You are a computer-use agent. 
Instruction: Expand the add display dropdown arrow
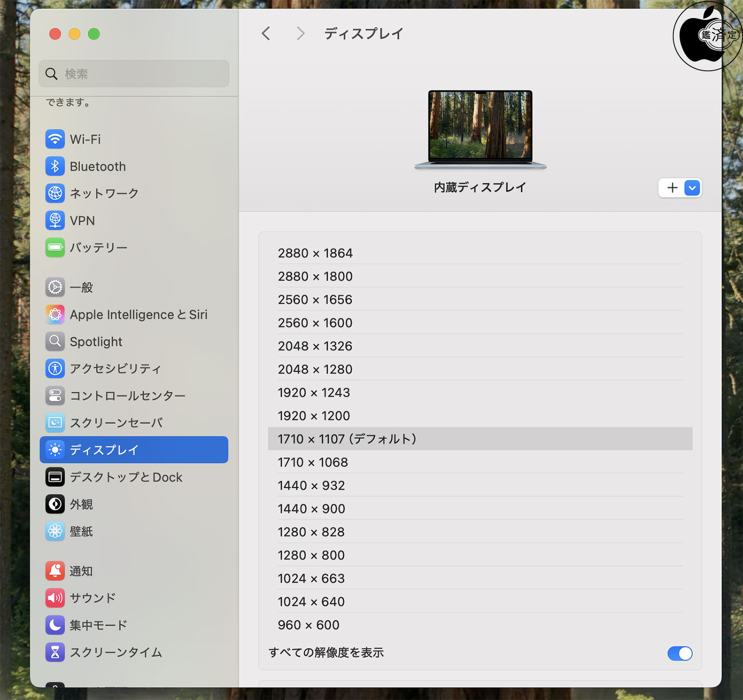pos(692,188)
